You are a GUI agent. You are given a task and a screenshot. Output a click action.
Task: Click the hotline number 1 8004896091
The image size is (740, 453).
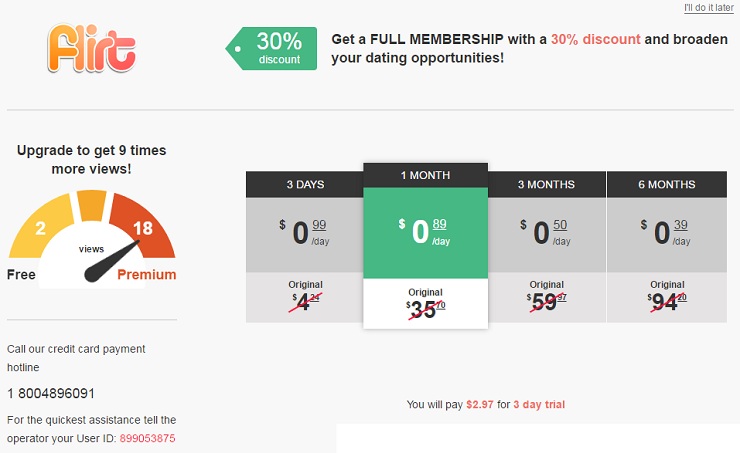click(51, 393)
